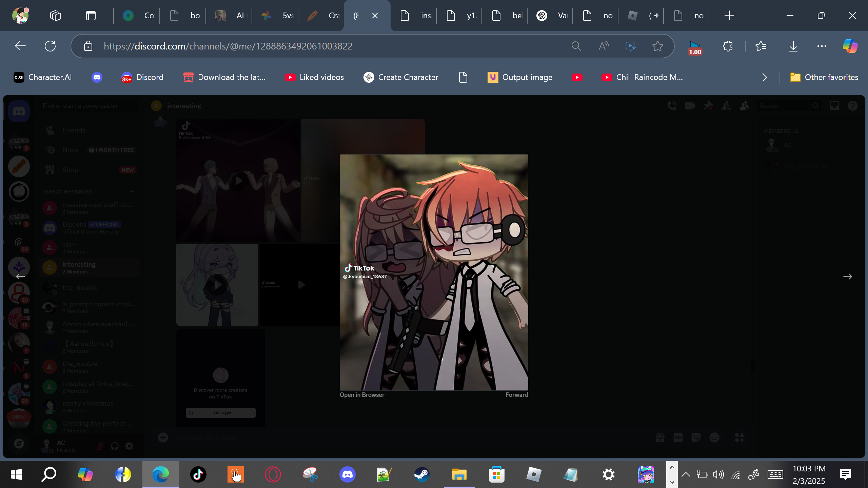Open Settings and more menu
868x488 pixels.
coord(822,46)
